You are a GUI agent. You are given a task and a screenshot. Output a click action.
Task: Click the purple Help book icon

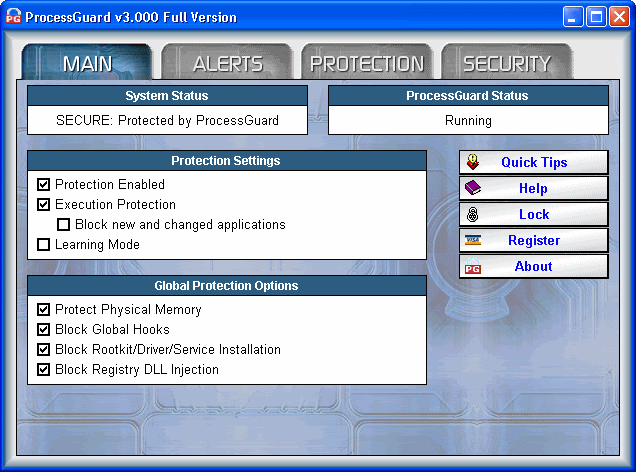click(473, 188)
